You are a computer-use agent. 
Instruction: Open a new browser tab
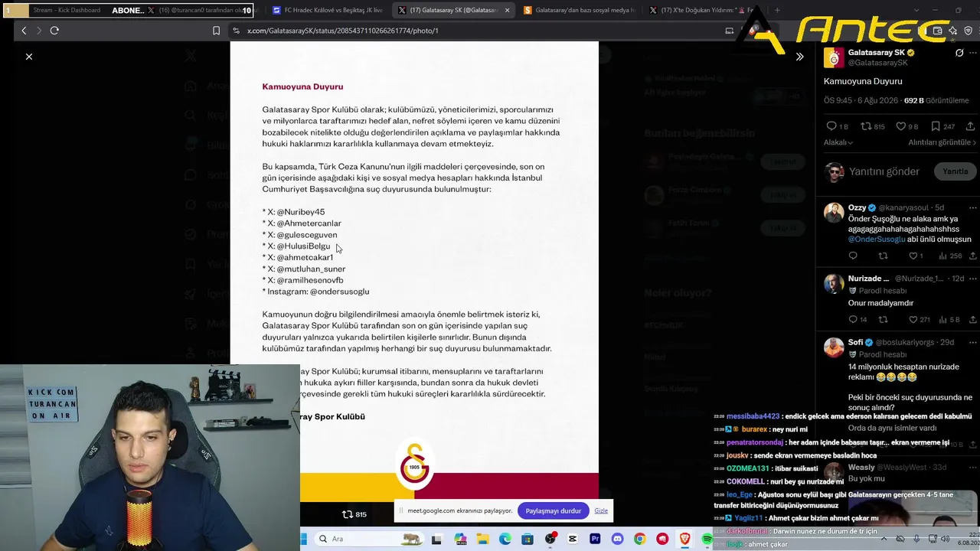[777, 10]
